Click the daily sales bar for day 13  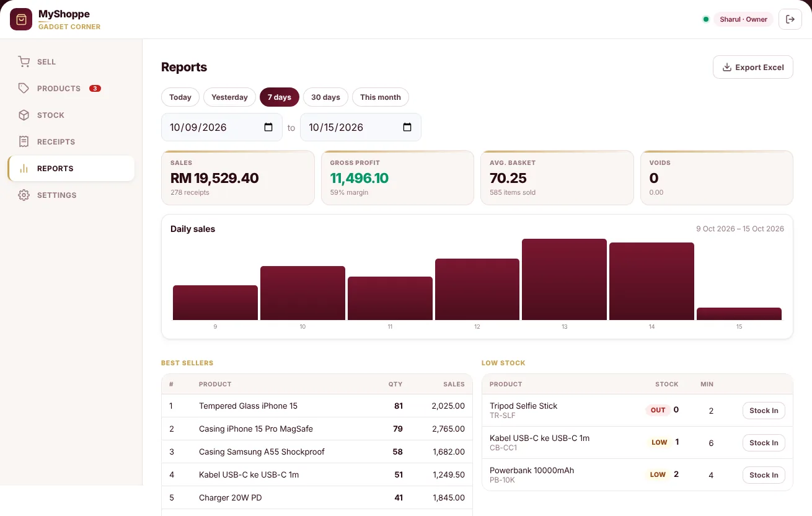[565, 280]
